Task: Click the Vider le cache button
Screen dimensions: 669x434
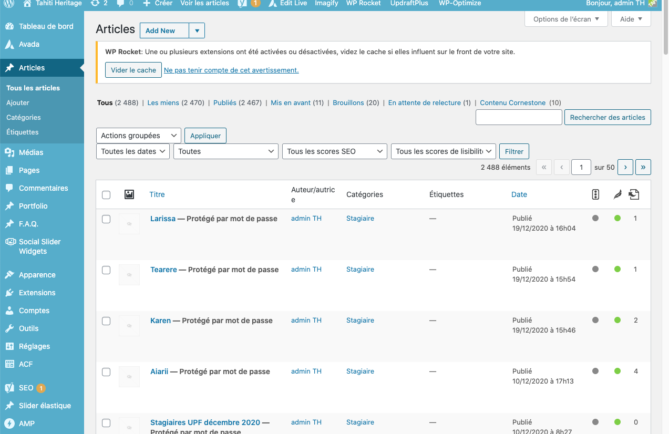Action: 134,70
